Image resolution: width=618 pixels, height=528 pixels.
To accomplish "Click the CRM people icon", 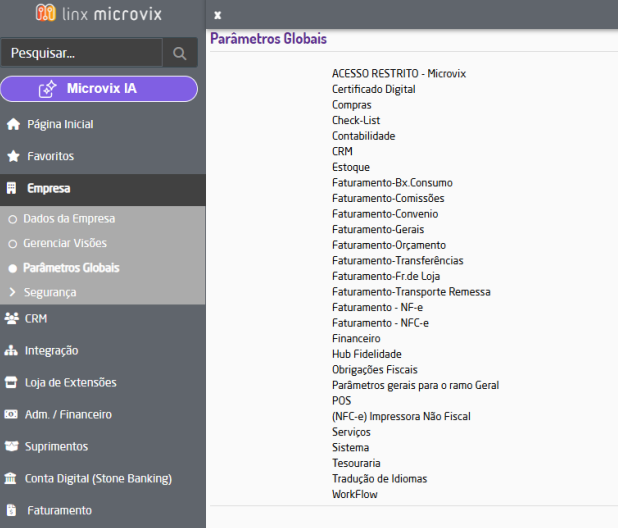I will tap(13, 319).
